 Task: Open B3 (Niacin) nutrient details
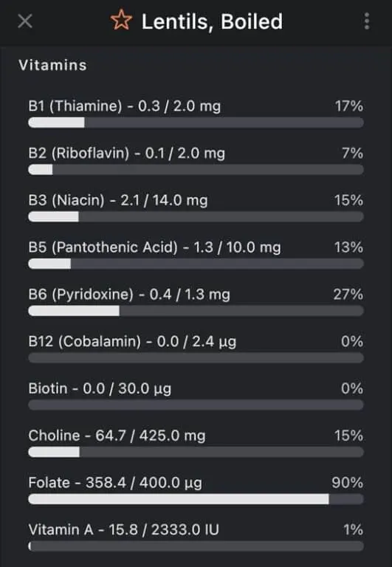(196, 208)
